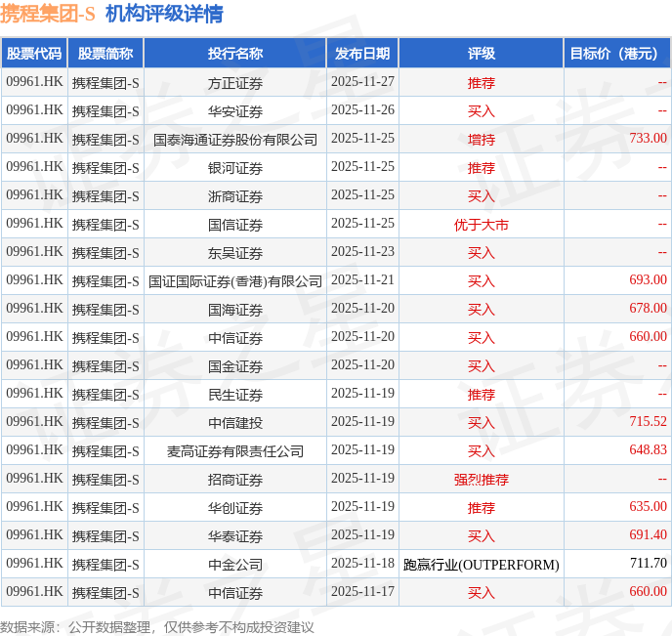Click the 强烈推荐 rating
The height and width of the screenshot is (636, 672).
pos(482,480)
